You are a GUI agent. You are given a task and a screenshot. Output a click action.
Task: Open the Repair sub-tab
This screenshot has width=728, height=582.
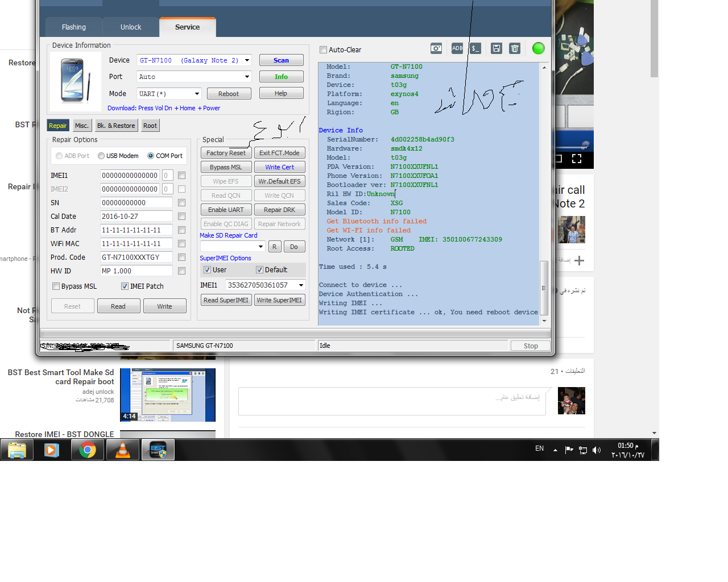pyautogui.click(x=58, y=126)
